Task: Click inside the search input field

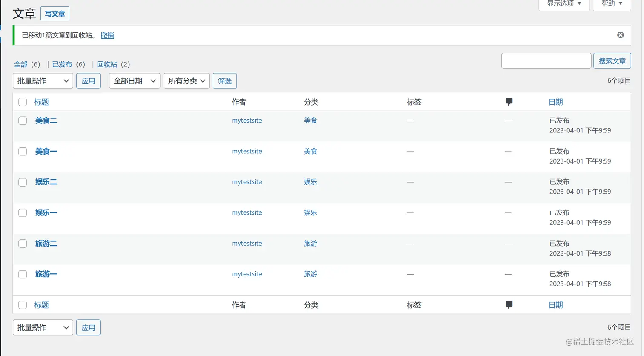Action: point(546,60)
